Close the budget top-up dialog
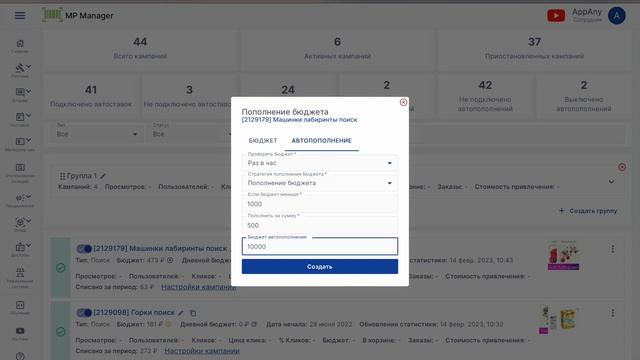This screenshot has width=640, height=360. click(403, 102)
